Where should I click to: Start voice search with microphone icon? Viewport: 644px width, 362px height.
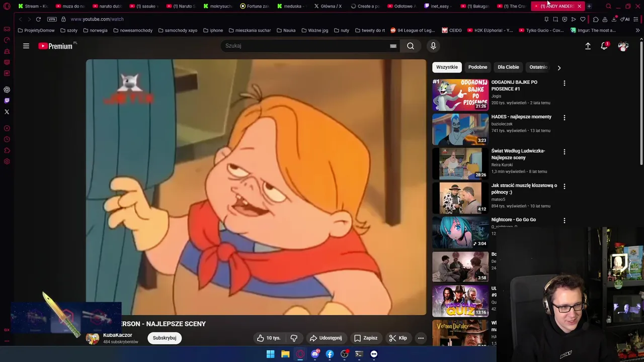tap(433, 46)
